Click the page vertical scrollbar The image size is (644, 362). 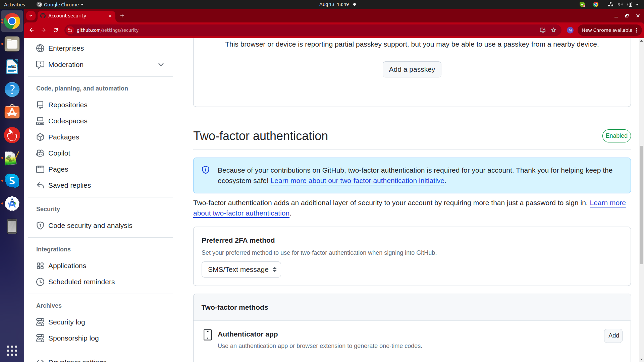pyautogui.click(x=641, y=204)
